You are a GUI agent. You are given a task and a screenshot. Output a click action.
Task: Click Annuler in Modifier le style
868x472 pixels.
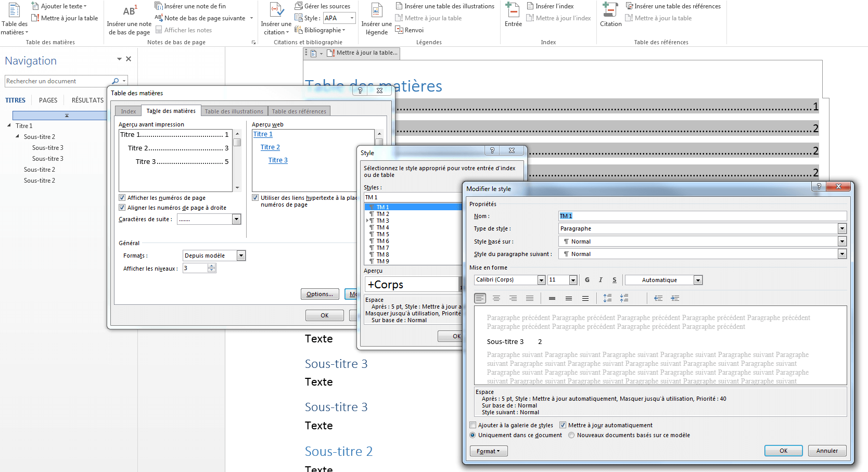tap(827, 451)
